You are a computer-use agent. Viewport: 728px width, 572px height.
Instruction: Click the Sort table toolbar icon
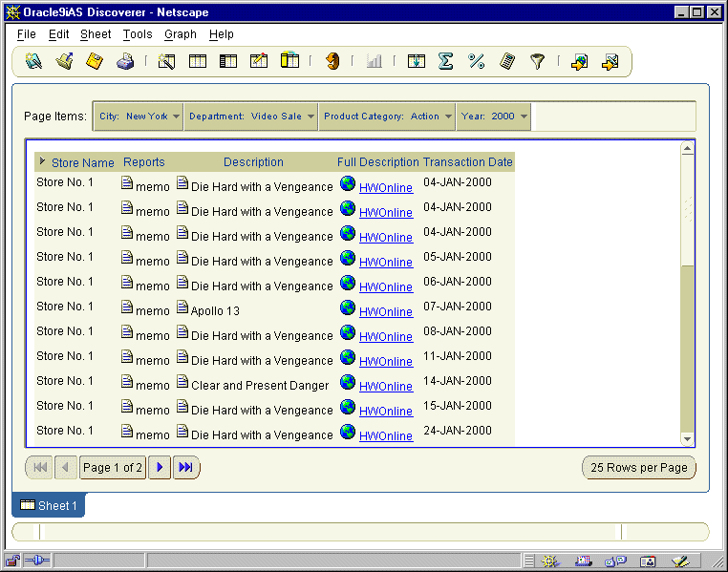coord(416,61)
